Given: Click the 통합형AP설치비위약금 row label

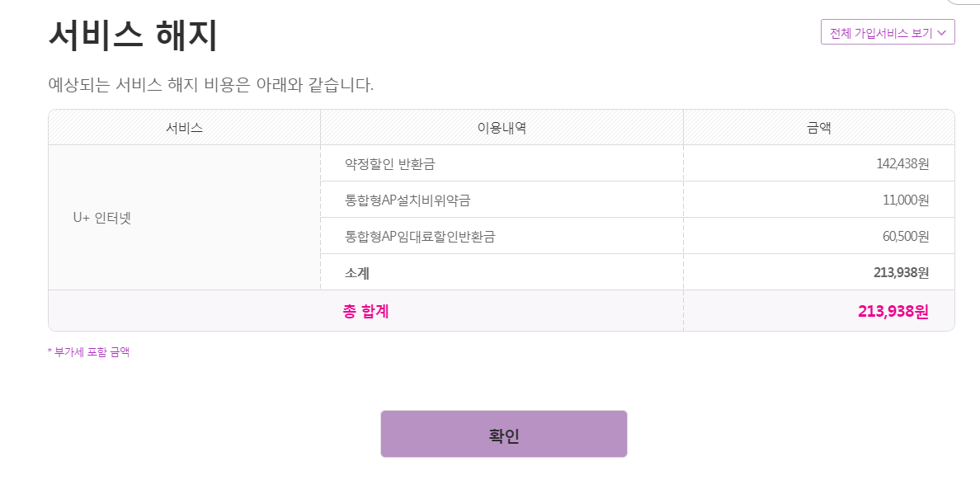Looking at the screenshot, I should 408,200.
